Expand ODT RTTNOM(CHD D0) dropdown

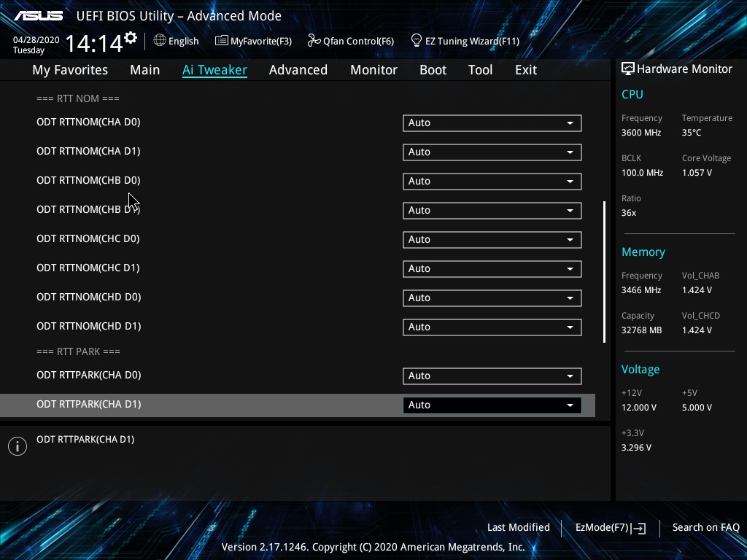(x=492, y=297)
